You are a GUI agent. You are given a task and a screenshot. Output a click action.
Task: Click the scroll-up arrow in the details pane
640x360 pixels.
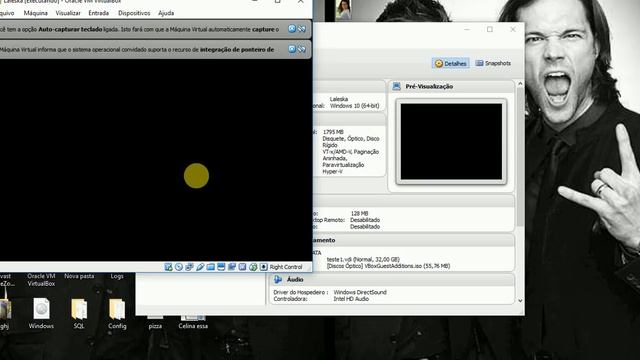[x=520, y=84]
